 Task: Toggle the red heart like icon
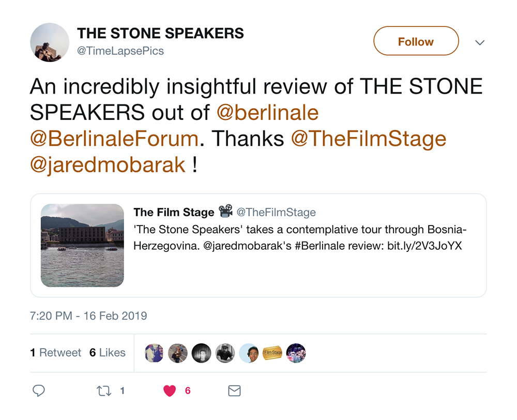coord(170,391)
